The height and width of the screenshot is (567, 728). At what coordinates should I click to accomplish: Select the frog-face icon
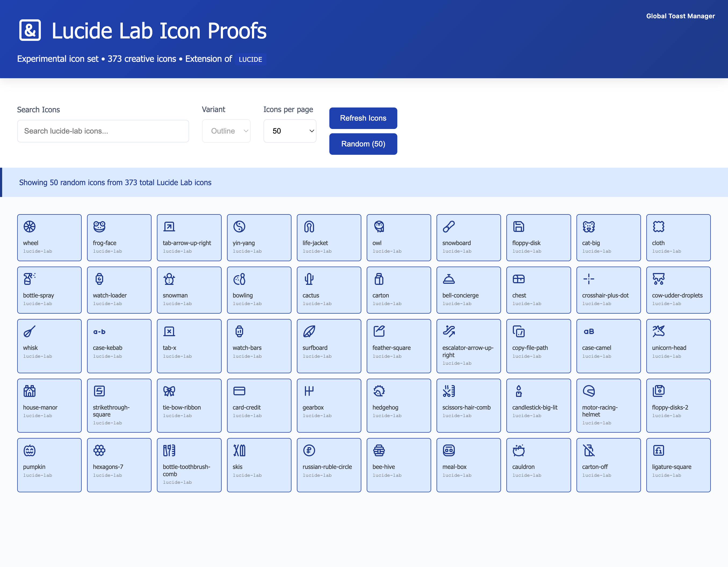(99, 227)
